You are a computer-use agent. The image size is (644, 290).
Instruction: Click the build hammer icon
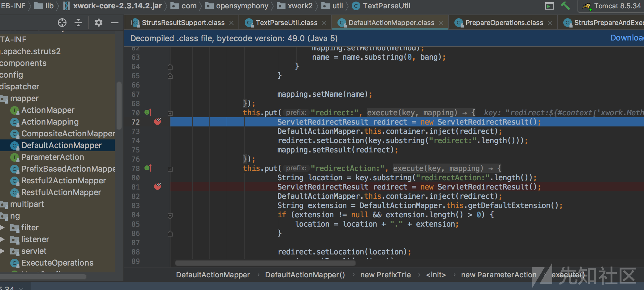(x=565, y=6)
